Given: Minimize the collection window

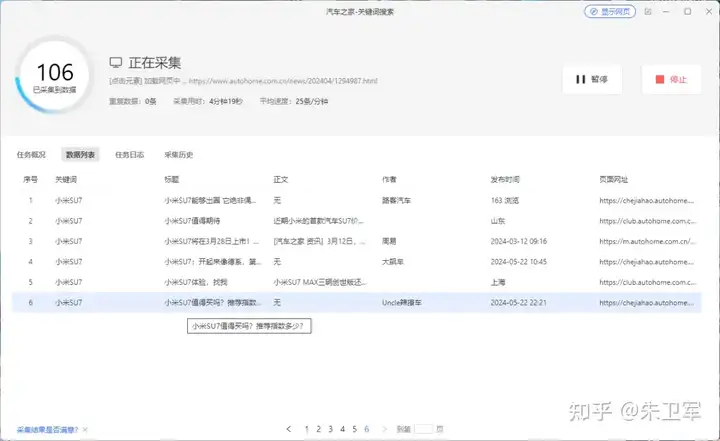Looking at the screenshot, I should click(x=666, y=11).
